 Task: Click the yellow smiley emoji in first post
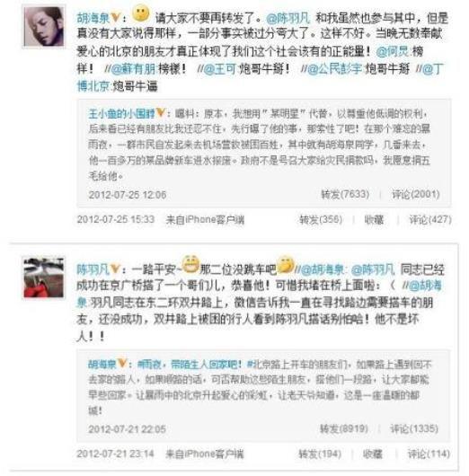[x=141, y=13]
